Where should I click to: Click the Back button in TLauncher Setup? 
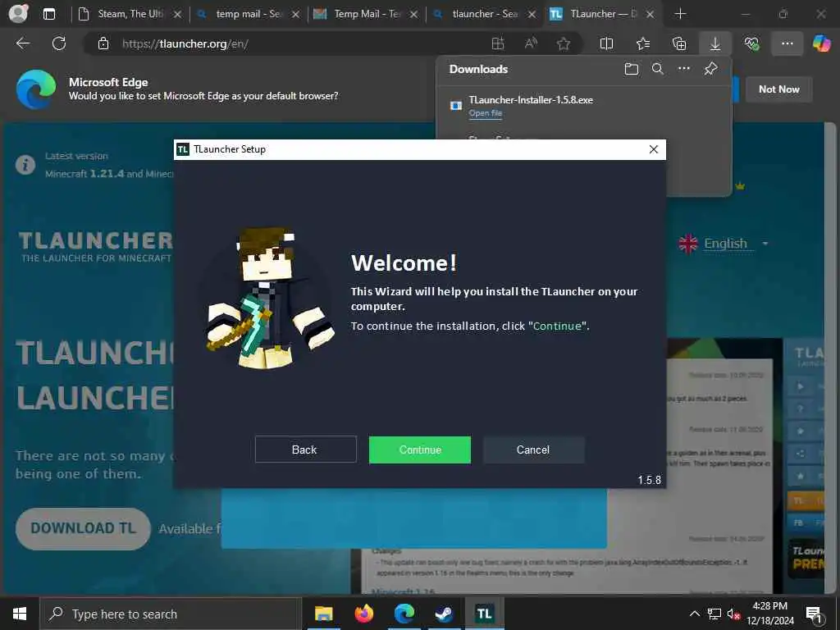(x=305, y=450)
